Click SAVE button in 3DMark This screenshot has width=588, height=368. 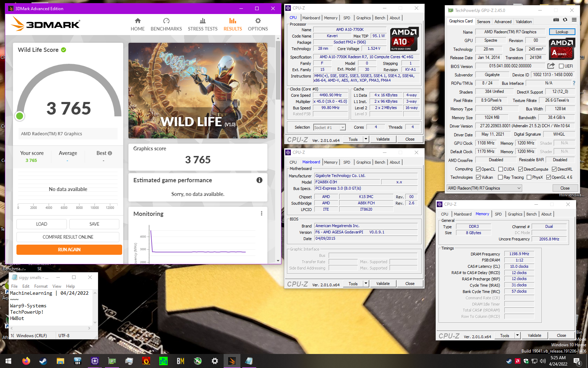click(x=94, y=224)
